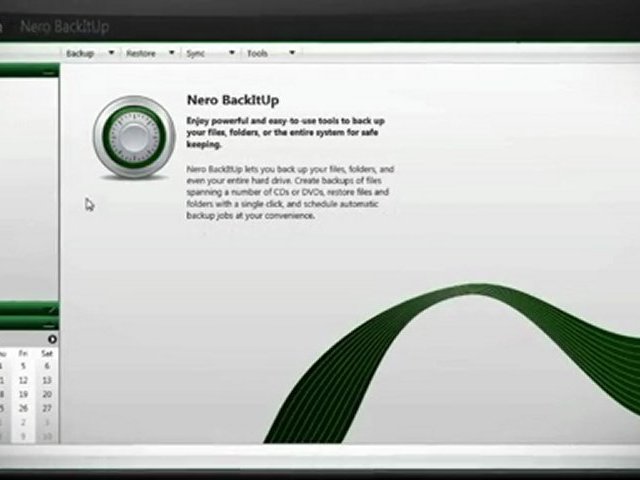Collapse the top left panel
This screenshot has width=640, height=480.
click(49, 73)
